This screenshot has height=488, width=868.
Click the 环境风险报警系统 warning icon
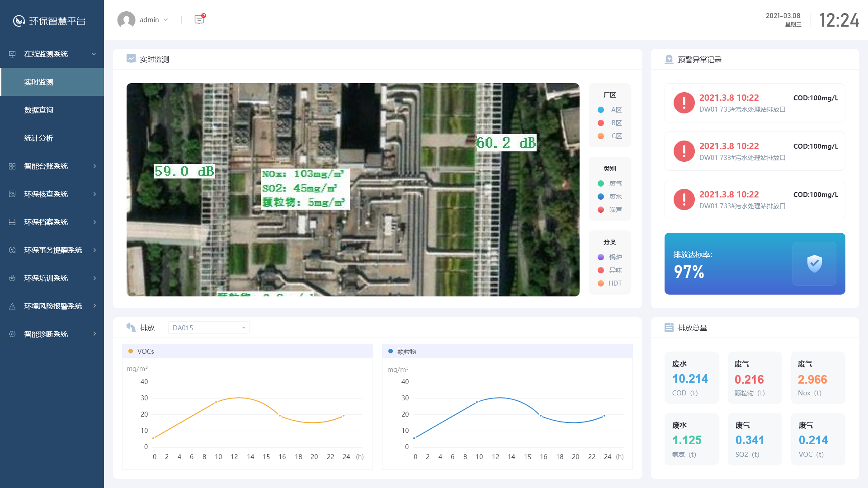coord(12,306)
